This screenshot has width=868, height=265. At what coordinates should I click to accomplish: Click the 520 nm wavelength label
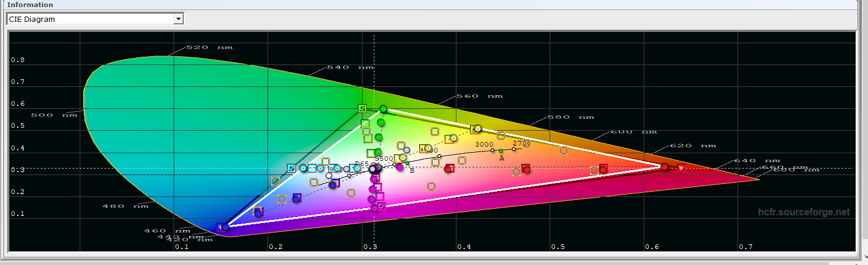(209, 47)
